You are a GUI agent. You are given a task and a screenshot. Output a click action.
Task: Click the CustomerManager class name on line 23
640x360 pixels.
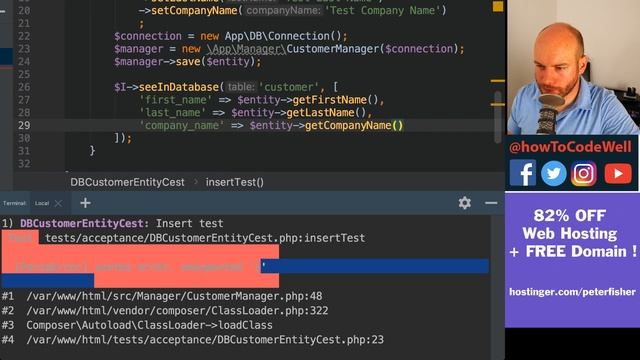tap(333, 49)
